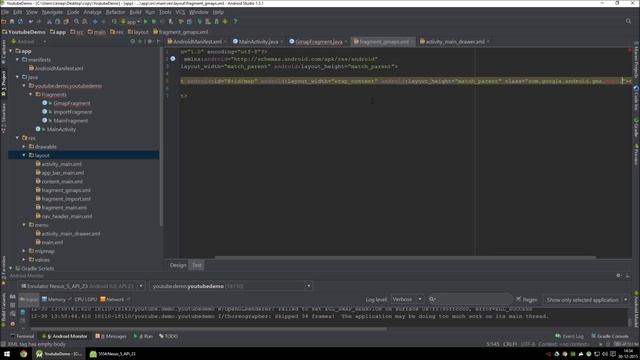The image size is (640, 360).
Task: Collapse the layout folder node
Action: [24, 155]
